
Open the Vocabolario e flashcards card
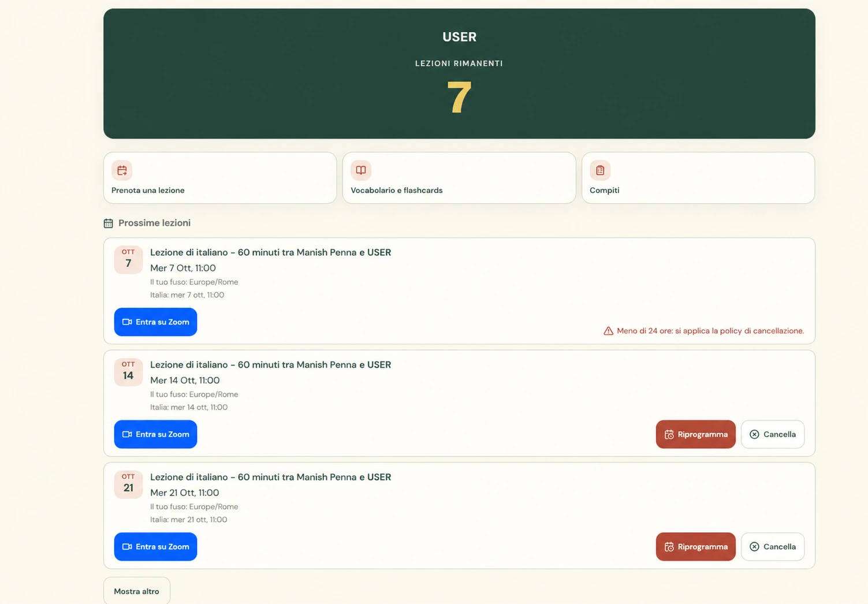[459, 178]
